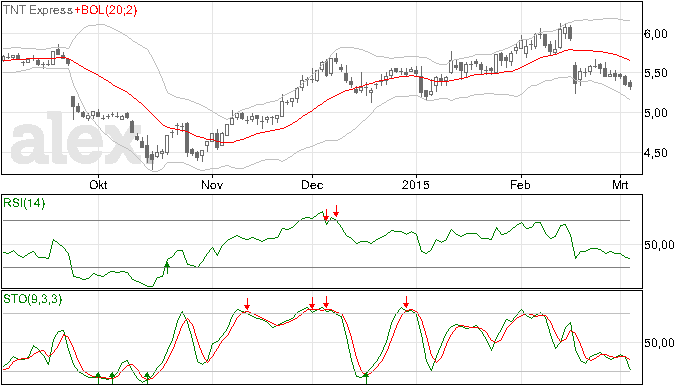This screenshot has width=690, height=387.
Task: Click the 50,00 label in STO panel
Action: coord(659,343)
